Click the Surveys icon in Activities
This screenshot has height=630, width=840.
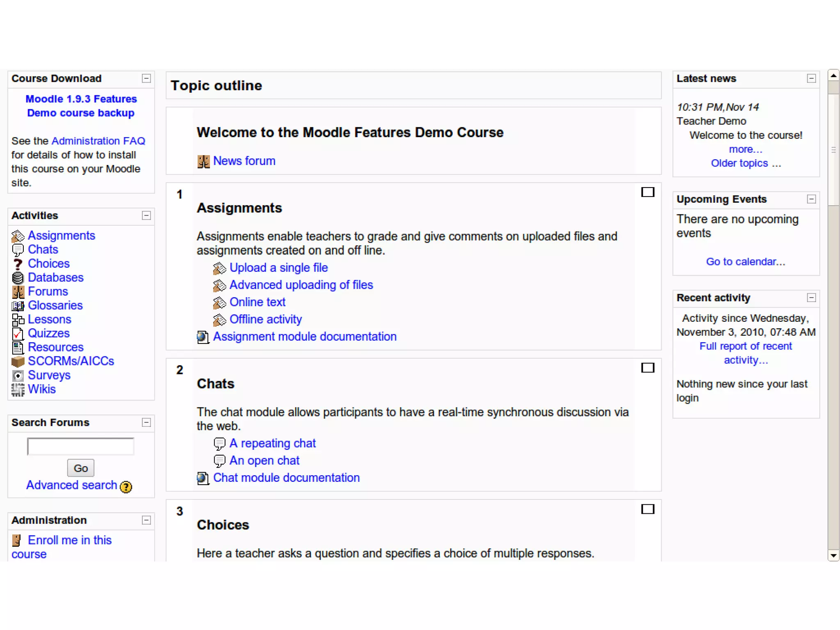click(18, 376)
